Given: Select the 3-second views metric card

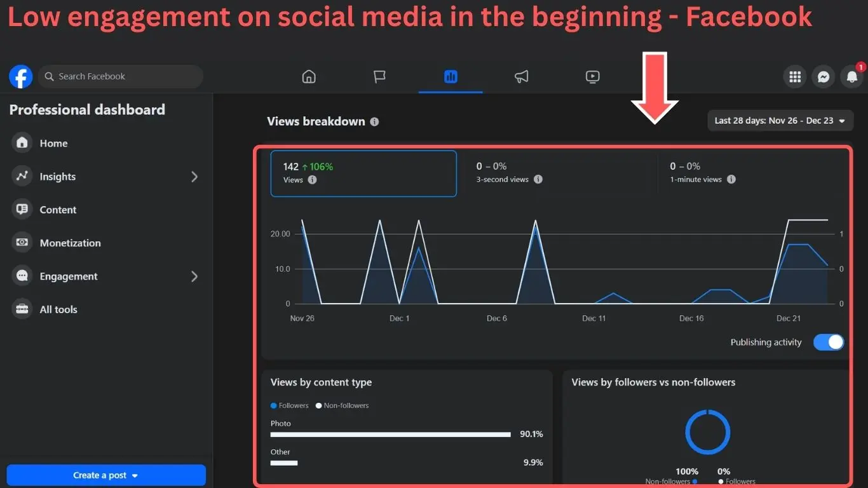Looking at the screenshot, I should coord(559,173).
